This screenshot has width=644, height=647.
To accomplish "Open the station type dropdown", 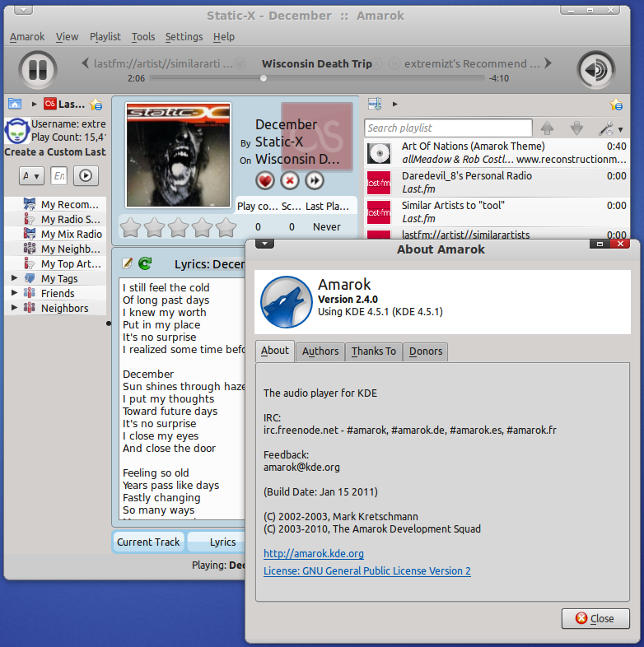I will click(31, 176).
